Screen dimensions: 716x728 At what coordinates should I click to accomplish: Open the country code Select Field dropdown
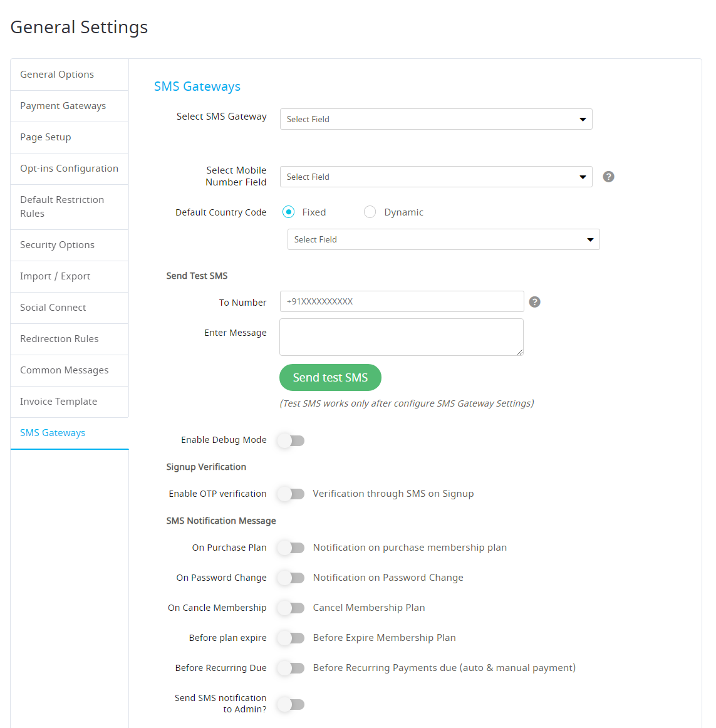(x=444, y=239)
